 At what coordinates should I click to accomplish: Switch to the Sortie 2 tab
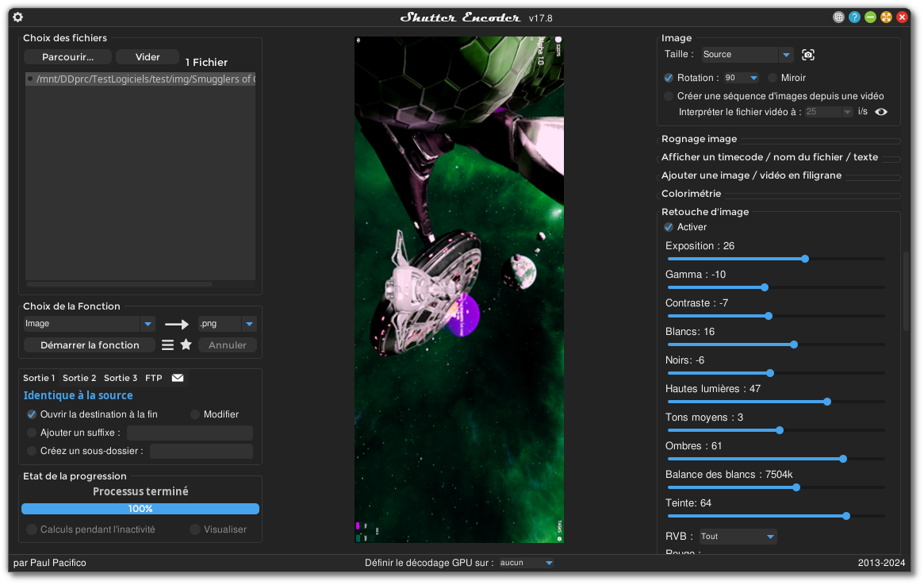tap(79, 378)
